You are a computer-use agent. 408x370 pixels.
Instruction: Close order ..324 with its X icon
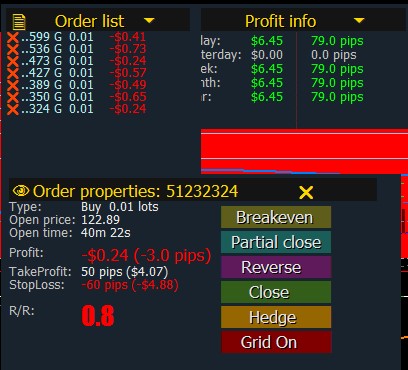[13, 109]
